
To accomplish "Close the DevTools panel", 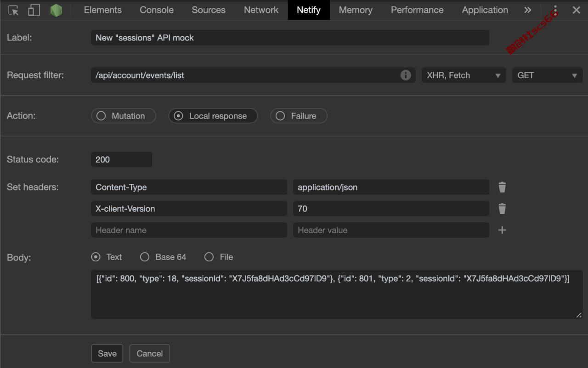I will click(x=577, y=10).
